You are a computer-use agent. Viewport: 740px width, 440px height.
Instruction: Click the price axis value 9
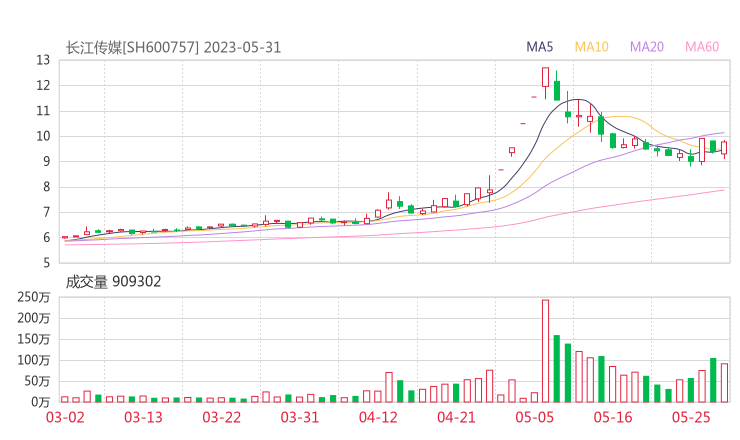[x=46, y=161]
